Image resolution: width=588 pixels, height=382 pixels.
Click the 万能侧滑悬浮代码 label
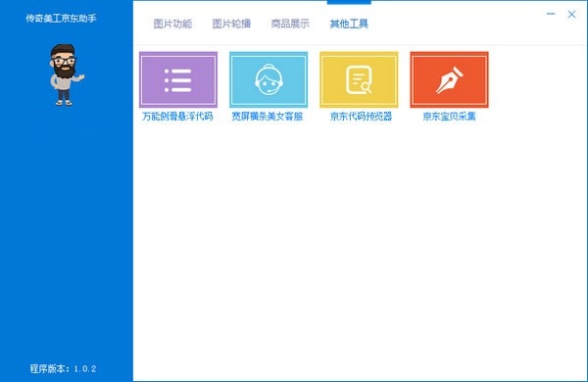coord(177,117)
